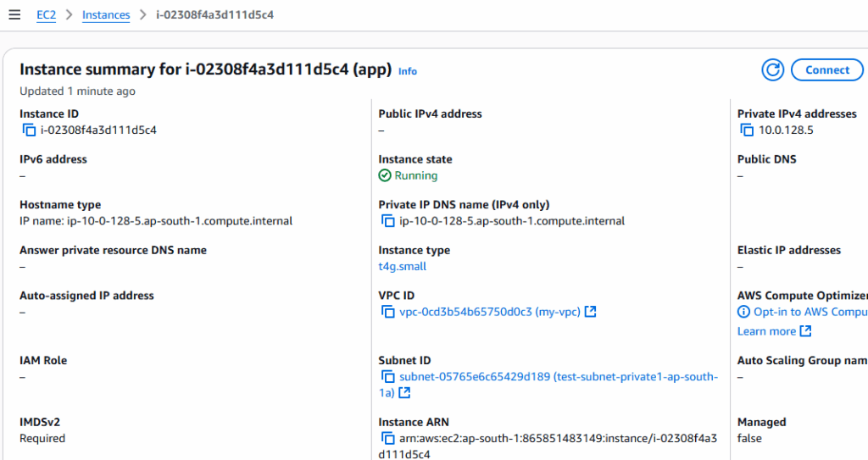Click the green Running status icon
868x460 pixels.
click(385, 175)
